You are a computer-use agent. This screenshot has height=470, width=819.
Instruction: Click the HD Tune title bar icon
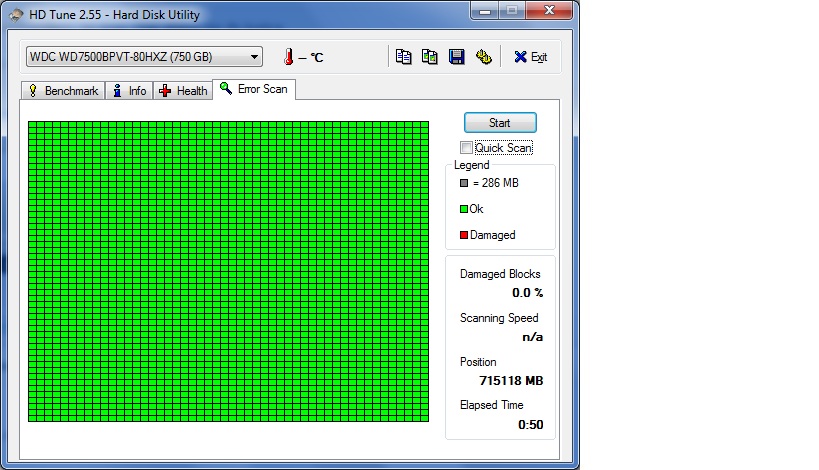[x=17, y=15]
